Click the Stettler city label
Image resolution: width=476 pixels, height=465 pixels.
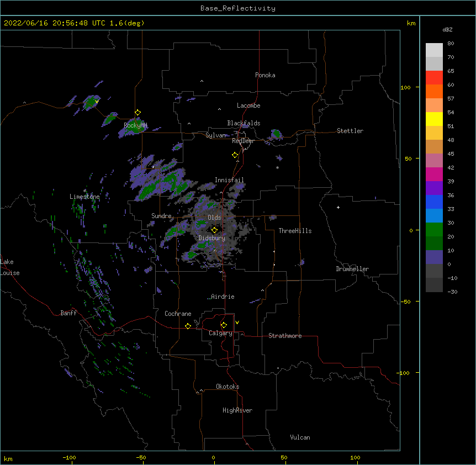(350, 131)
